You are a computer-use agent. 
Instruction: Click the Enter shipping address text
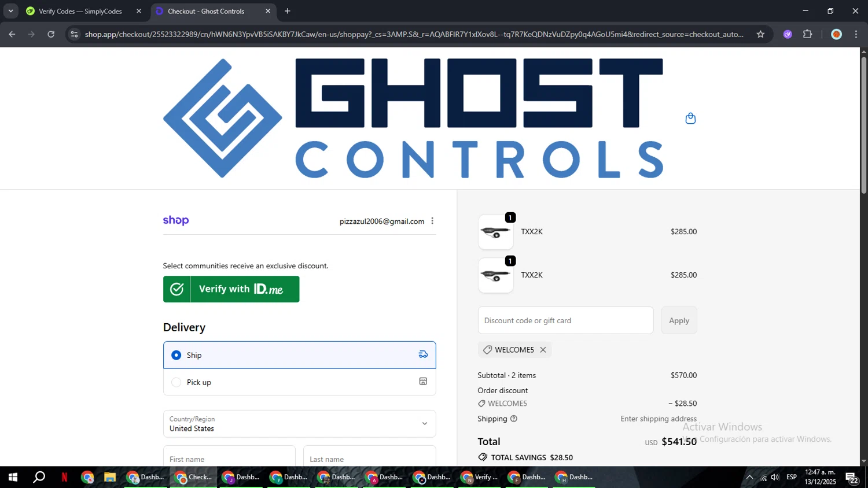(x=659, y=419)
